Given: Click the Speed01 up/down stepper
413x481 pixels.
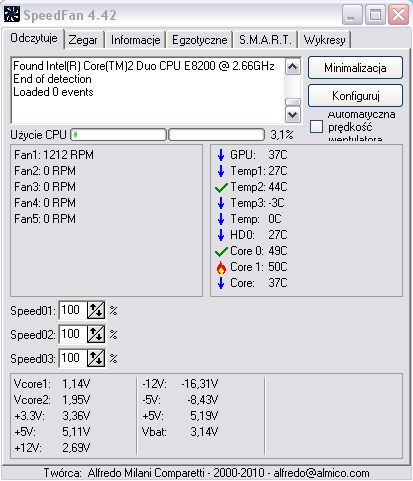Looking at the screenshot, I should tap(96, 310).
